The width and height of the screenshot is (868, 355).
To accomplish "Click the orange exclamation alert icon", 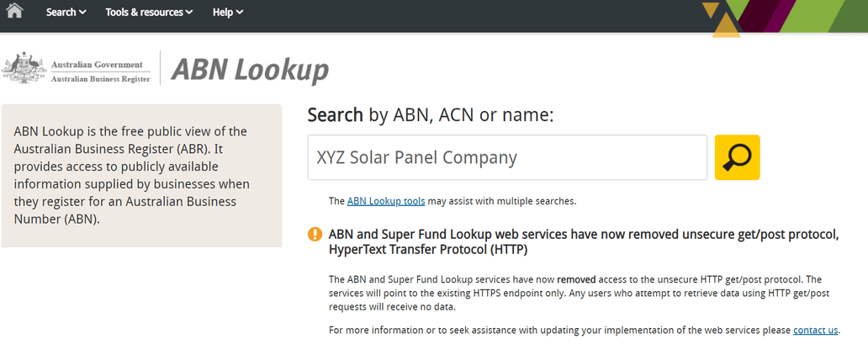I will [315, 234].
